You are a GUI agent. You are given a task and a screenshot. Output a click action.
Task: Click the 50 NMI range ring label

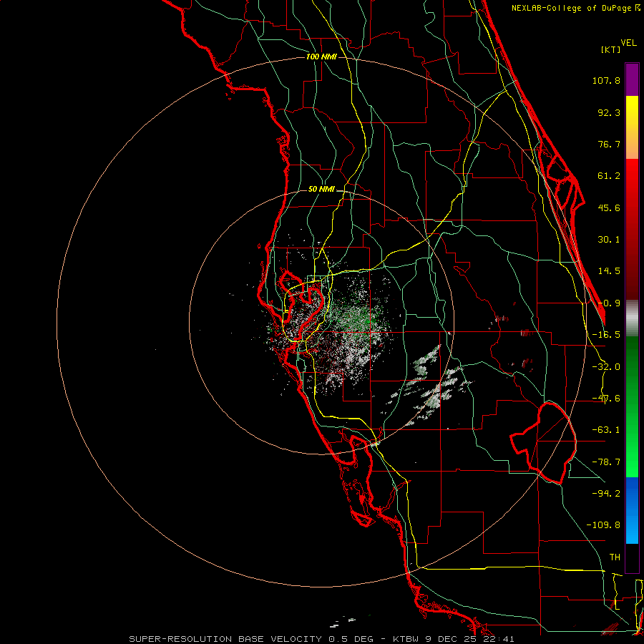[x=321, y=190]
